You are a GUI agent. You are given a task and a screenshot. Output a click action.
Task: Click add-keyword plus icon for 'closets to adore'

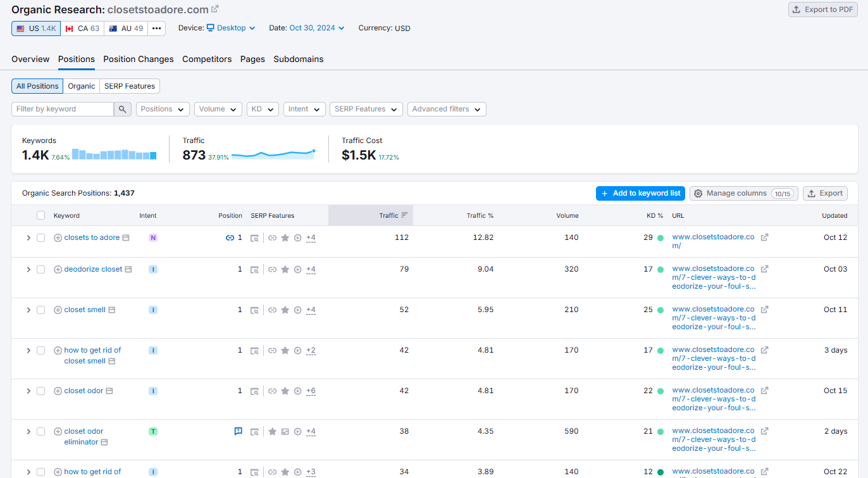(58, 237)
